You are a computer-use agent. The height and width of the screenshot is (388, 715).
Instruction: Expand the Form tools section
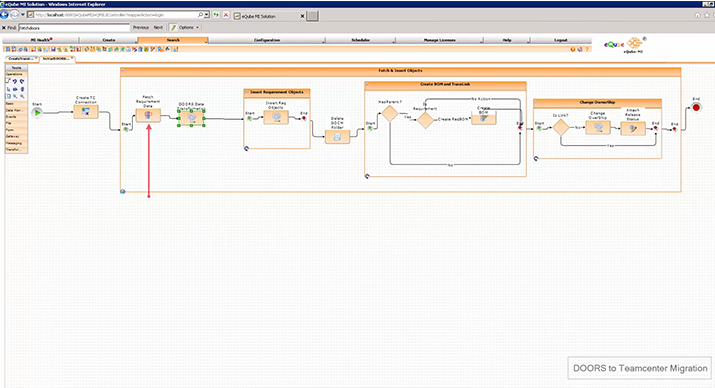point(16,130)
